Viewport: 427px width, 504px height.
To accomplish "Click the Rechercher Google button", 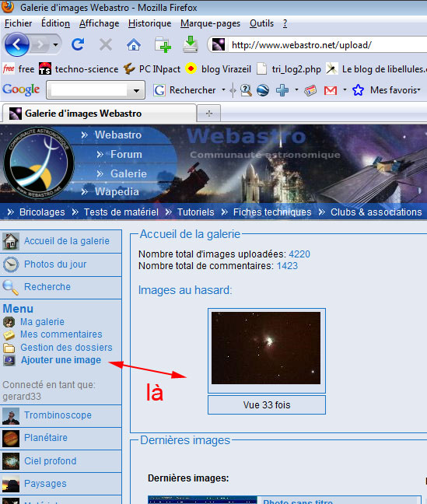I will (x=184, y=90).
